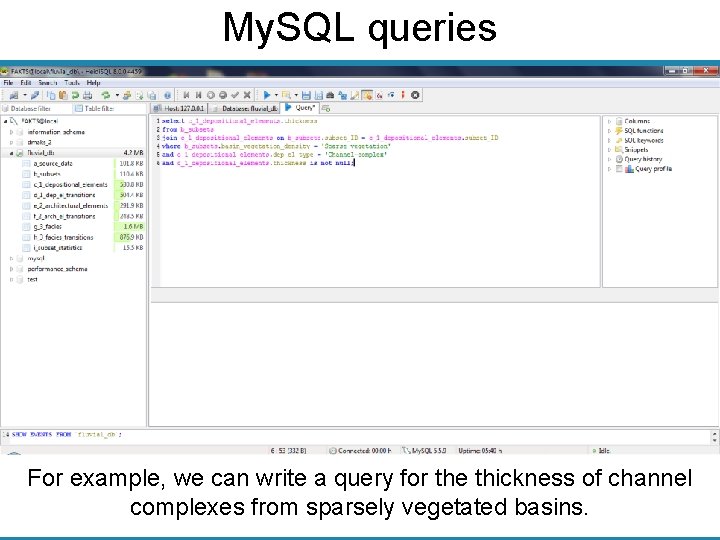Click the load SQL file folder icon
720x540 pixels.
(x=286, y=95)
